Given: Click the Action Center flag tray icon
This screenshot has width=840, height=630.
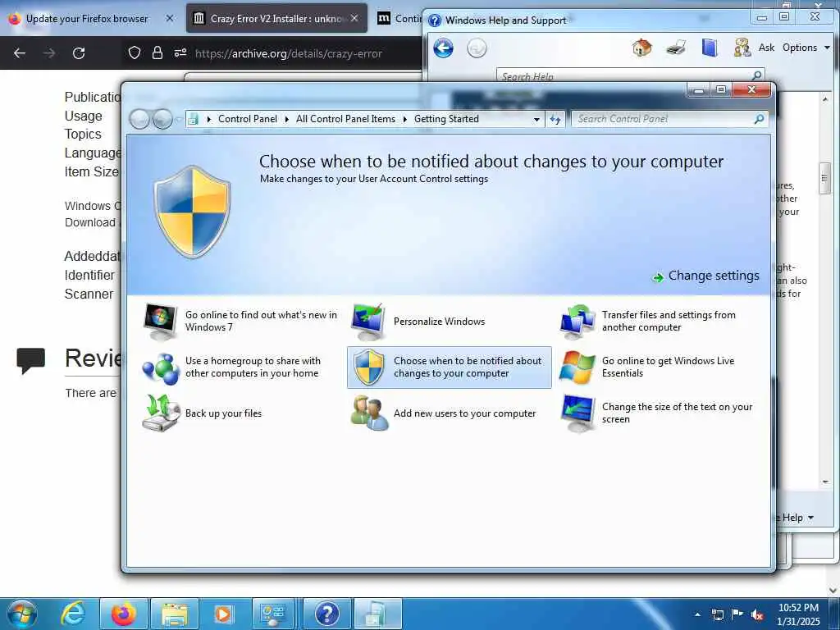Looking at the screenshot, I should coord(737,614).
